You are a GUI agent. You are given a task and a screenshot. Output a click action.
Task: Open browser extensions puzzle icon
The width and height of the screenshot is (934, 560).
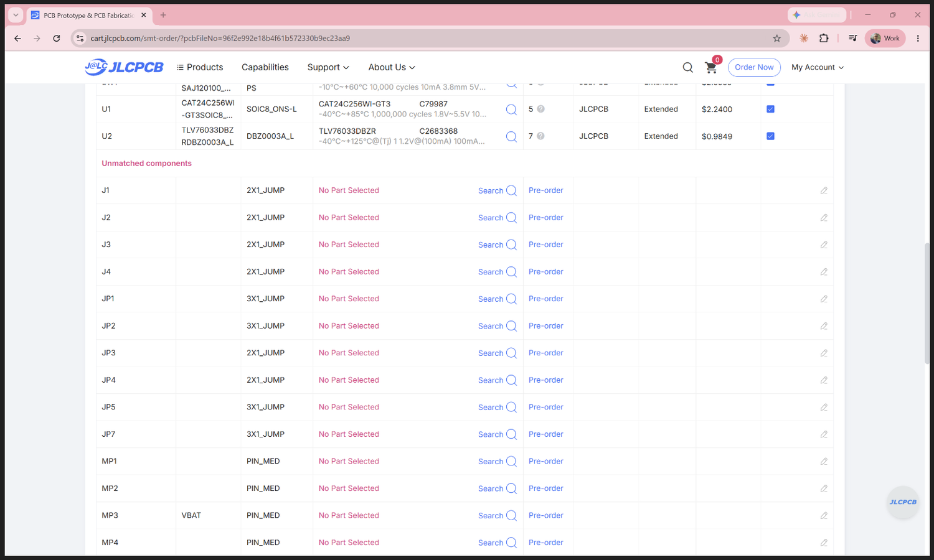824,38
